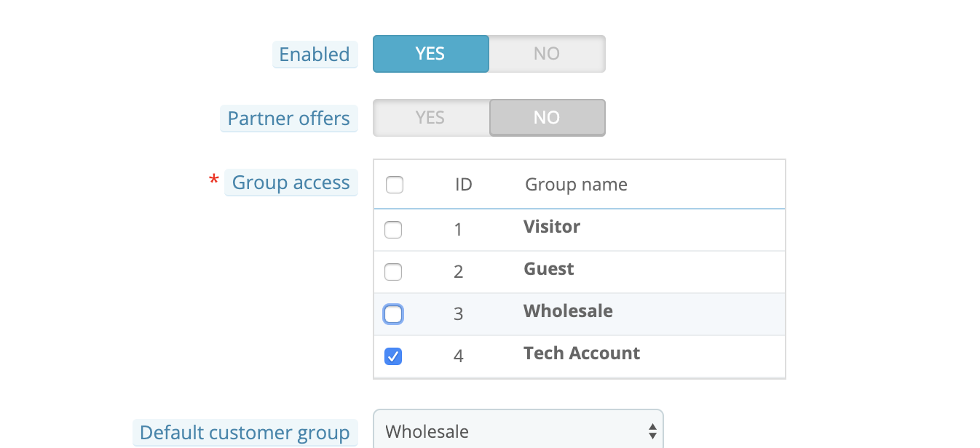Tick the Visitor group checkbox
Viewport: 980px width, 448px height.
pyautogui.click(x=393, y=230)
